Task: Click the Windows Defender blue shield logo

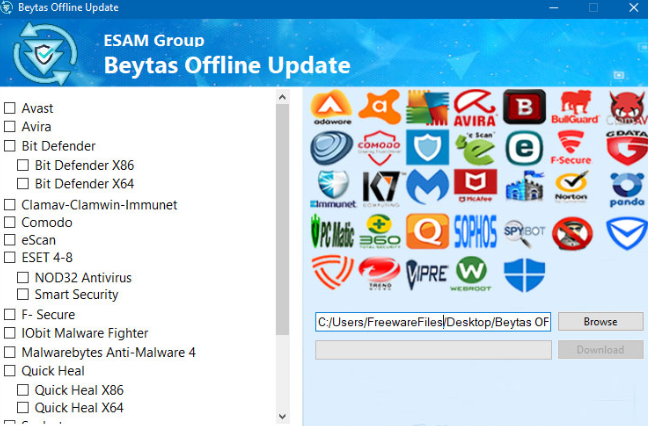Action: point(524,275)
